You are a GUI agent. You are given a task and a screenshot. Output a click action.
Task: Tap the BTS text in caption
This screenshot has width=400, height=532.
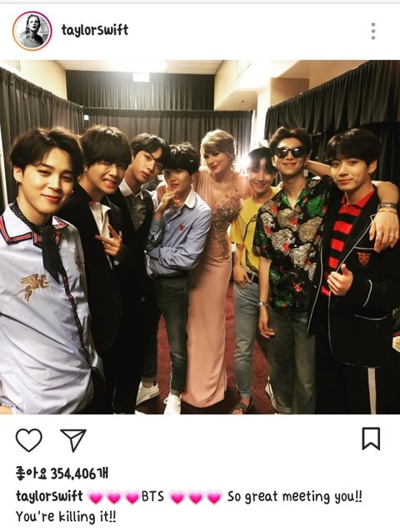tap(152, 497)
